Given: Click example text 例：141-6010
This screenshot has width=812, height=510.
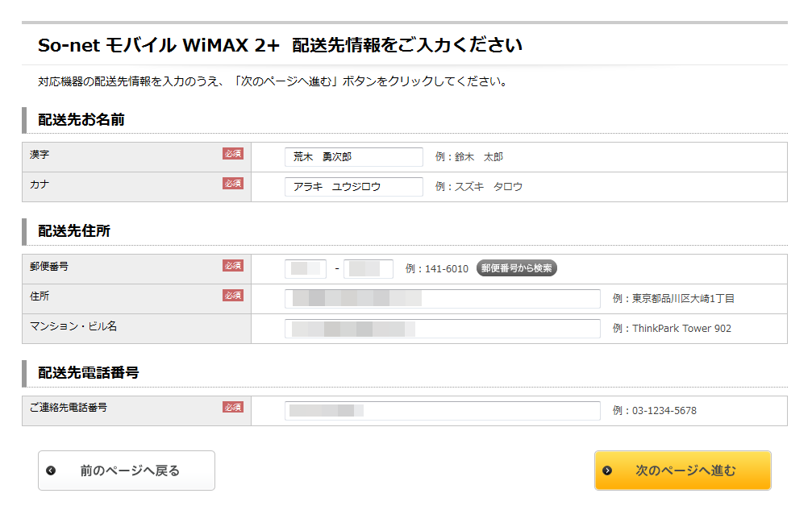Looking at the screenshot, I should [436, 268].
